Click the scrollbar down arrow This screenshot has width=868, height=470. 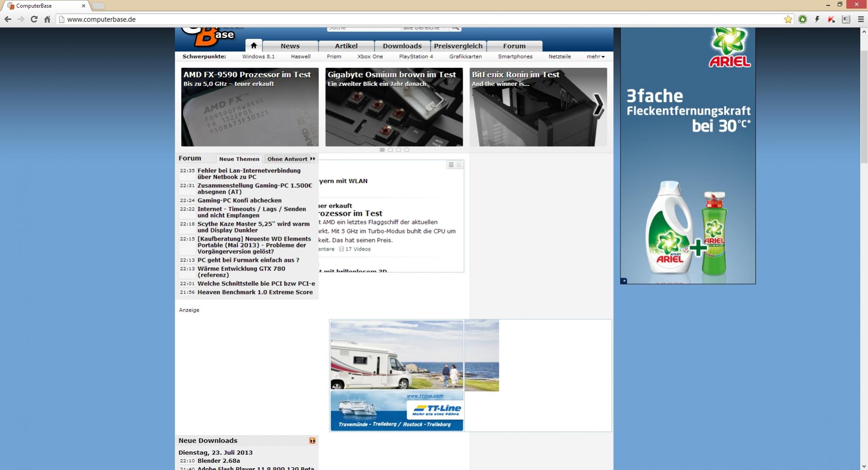pyautogui.click(x=863, y=466)
